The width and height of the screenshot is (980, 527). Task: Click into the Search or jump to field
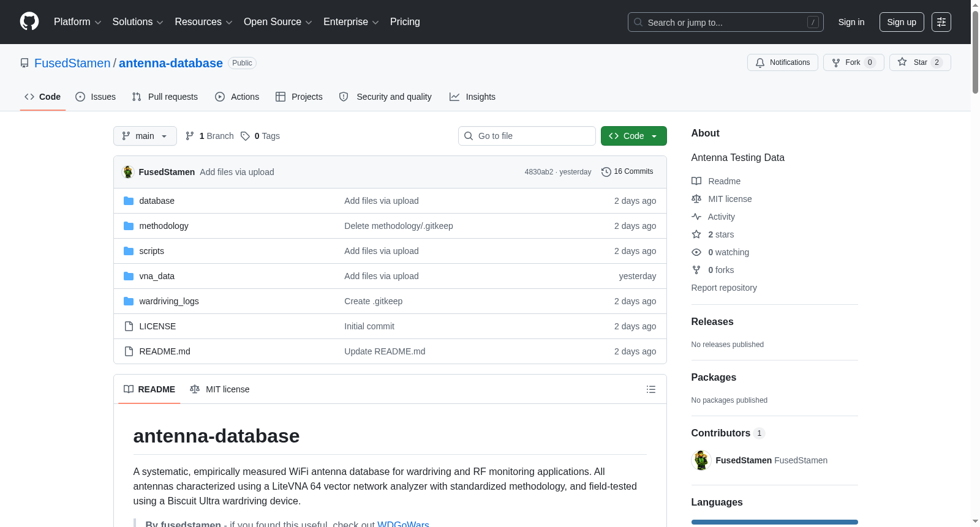[726, 22]
